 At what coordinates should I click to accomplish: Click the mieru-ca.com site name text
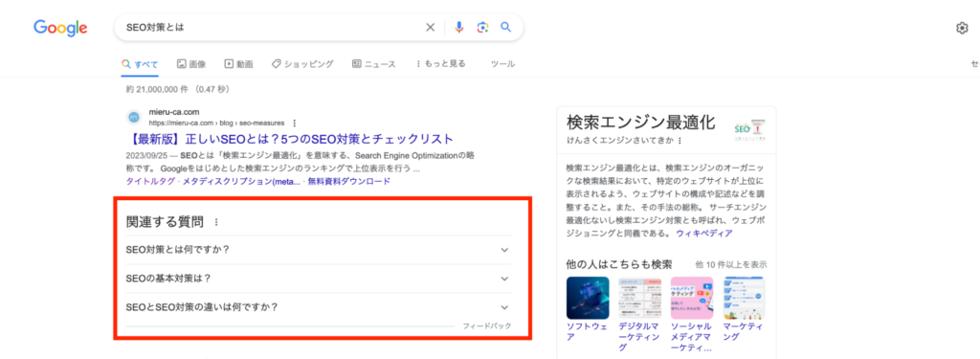click(x=174, y=112)
